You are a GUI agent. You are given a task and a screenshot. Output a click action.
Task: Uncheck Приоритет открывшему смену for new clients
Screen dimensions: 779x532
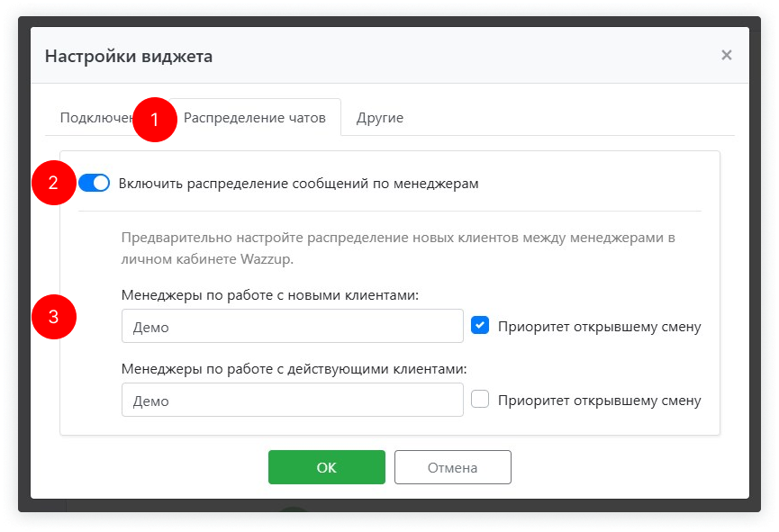(x=480, y=326)
